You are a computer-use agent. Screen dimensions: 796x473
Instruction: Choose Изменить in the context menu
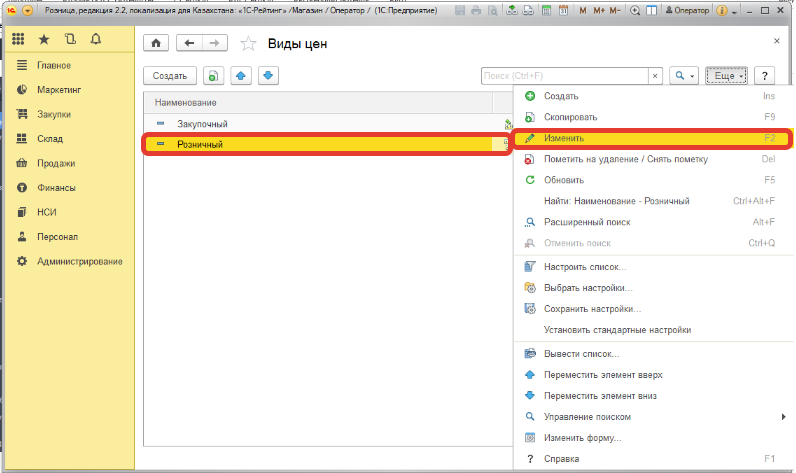(x=564, y=138)
